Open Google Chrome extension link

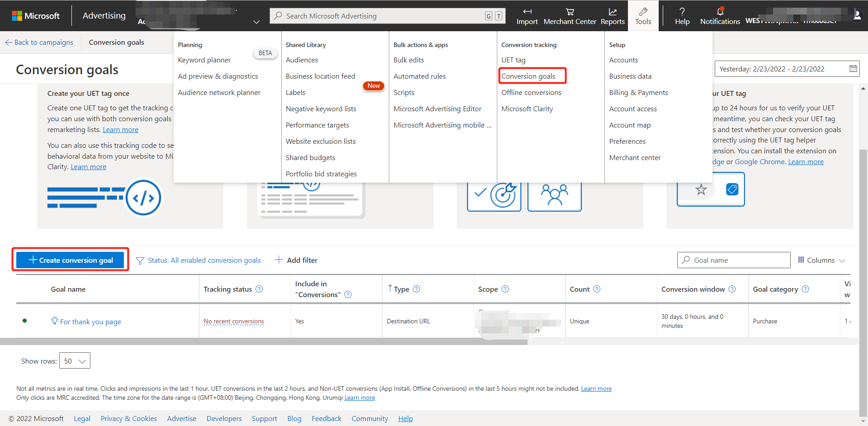759,161
